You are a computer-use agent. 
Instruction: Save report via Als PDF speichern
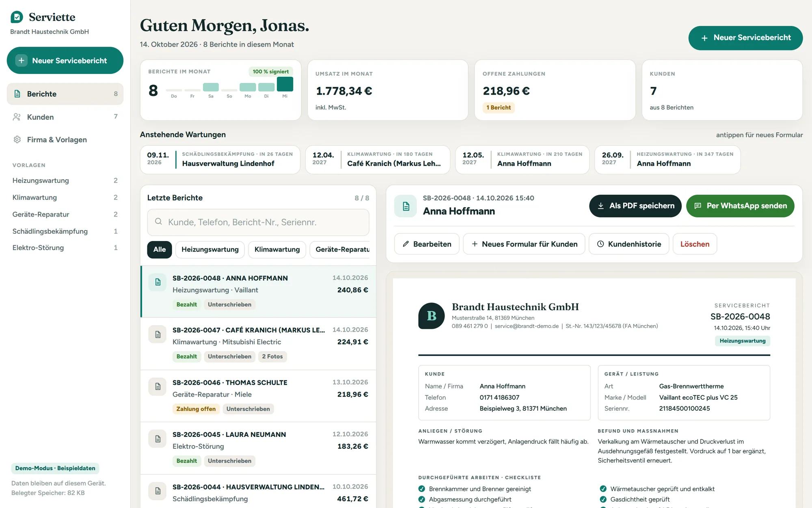[x=635, y=206]
